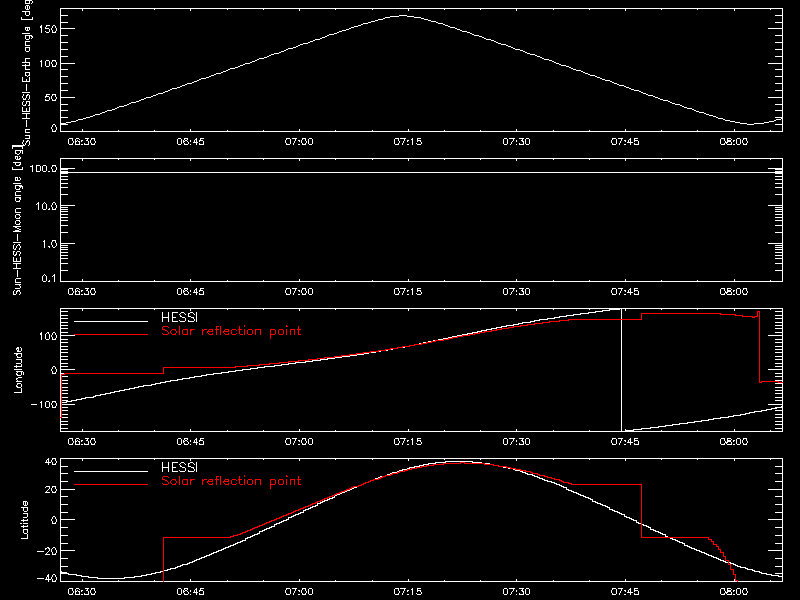The image size is (800, 600).
Task: Click 07:45 time label of Moon angle plot
Action: pyautogui.click(x=625, y=291)
